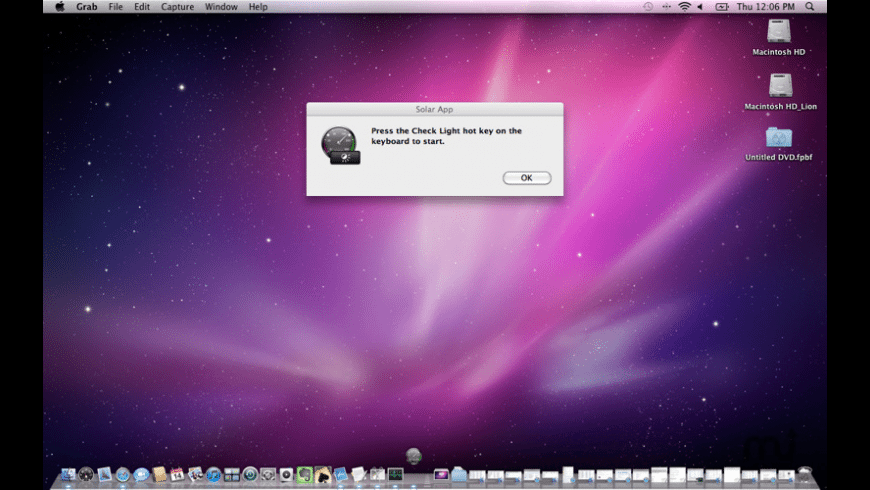Select the Untitled DVD.fpbf folder icon
The height and width of the screenshot is (490, 870).
click(x=778, y=137)
